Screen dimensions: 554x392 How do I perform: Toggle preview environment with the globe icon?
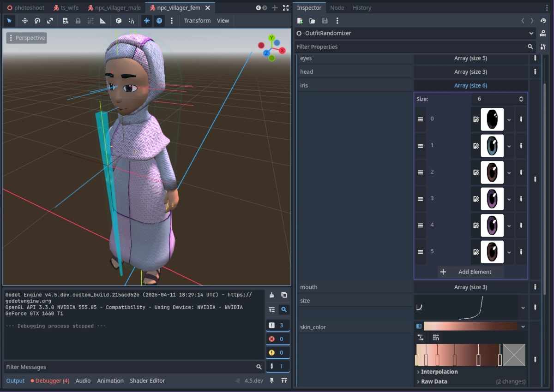pos(159,21)
